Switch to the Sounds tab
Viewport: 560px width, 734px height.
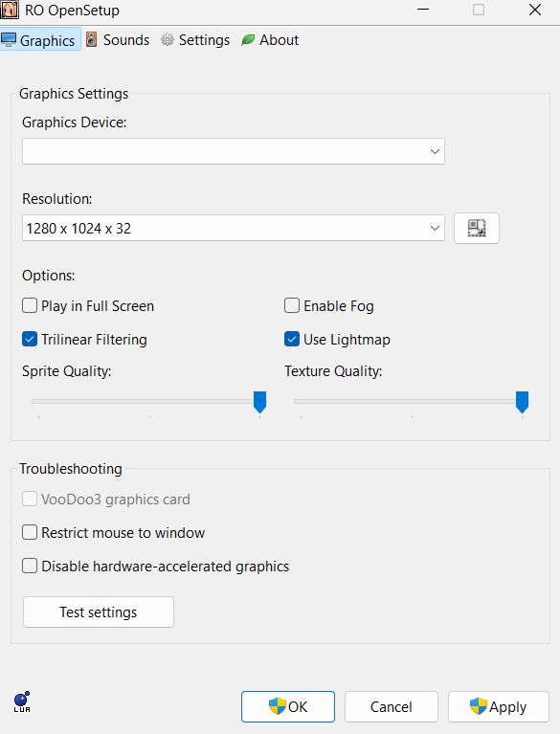click(x=118, y=40)
